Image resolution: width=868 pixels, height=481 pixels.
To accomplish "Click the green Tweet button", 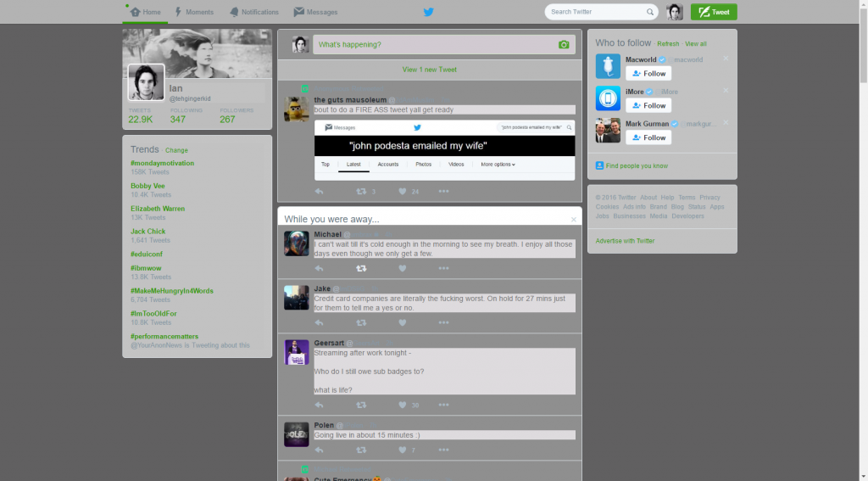I will pos(714,12).
